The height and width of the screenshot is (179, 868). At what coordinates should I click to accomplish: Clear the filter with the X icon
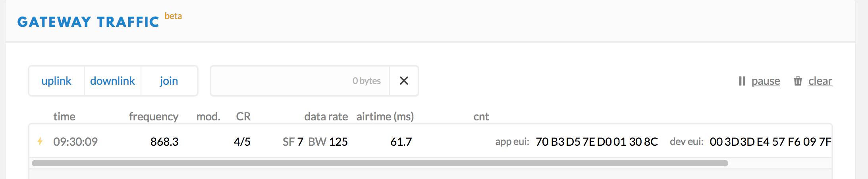(404, 81)
